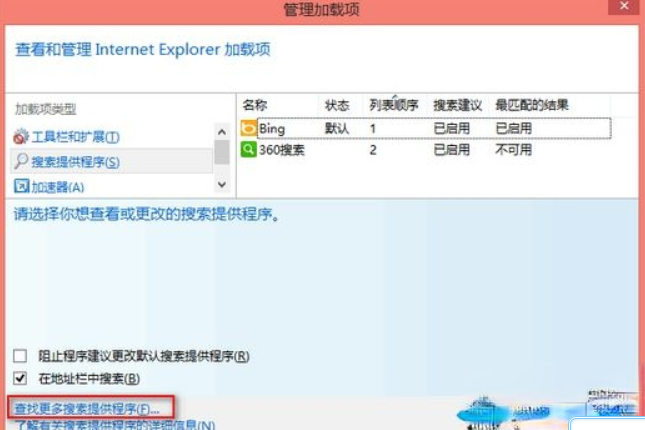Sort by 最匹配的结果 column header
Screen dimensions: 645x430
pyautogui.click(x=532, y=105)
